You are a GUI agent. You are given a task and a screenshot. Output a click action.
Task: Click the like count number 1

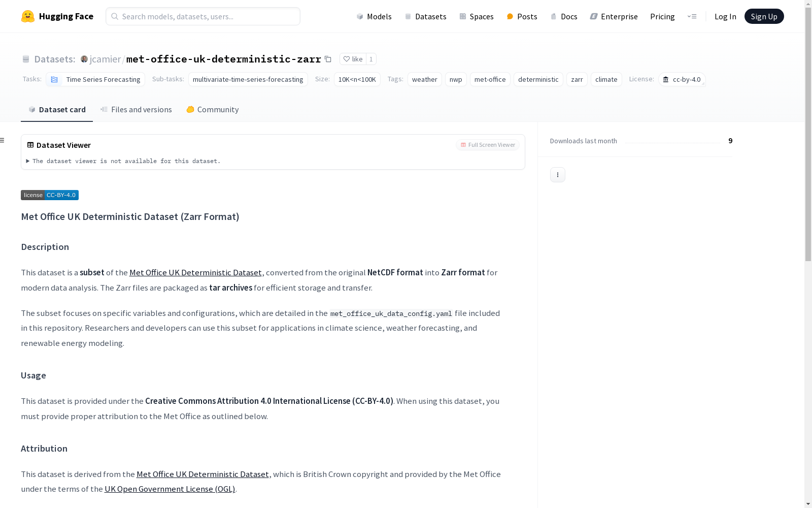tap(371, 59)
